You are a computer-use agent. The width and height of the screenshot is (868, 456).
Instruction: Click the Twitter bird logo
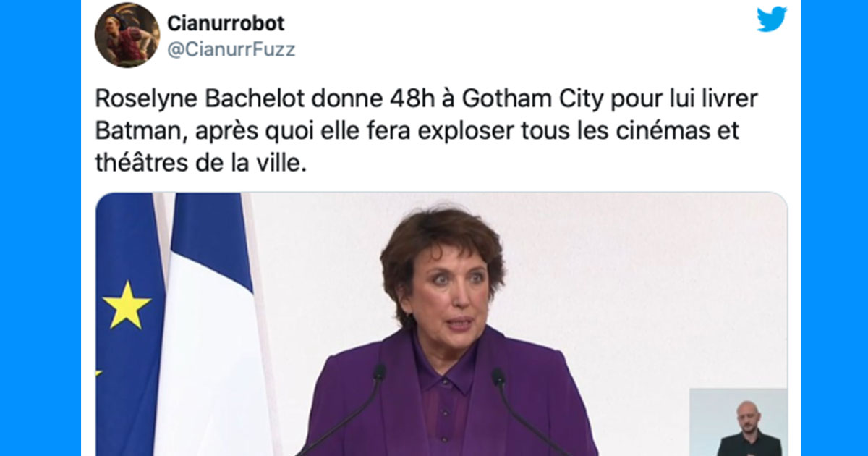coord(771,20)
